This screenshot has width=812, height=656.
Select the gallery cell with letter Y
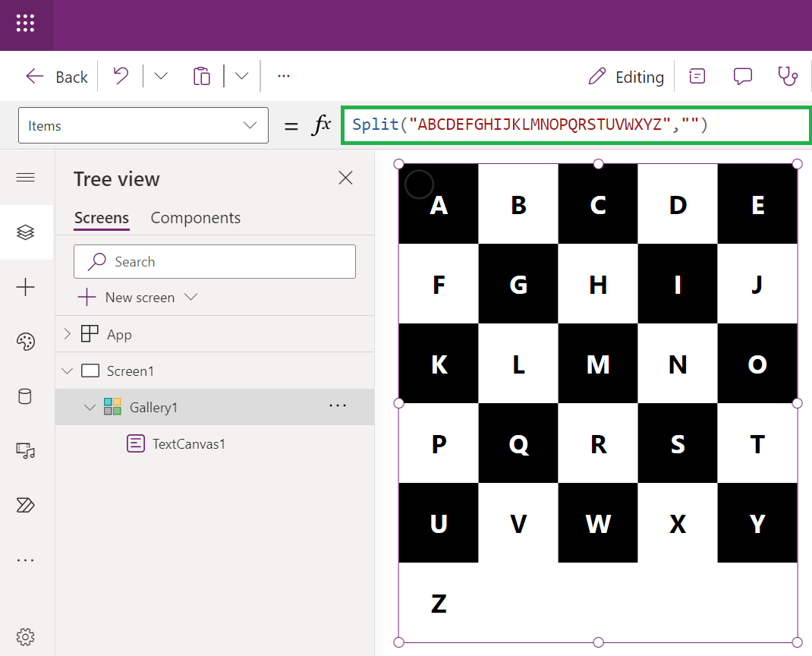pos(757,523)
